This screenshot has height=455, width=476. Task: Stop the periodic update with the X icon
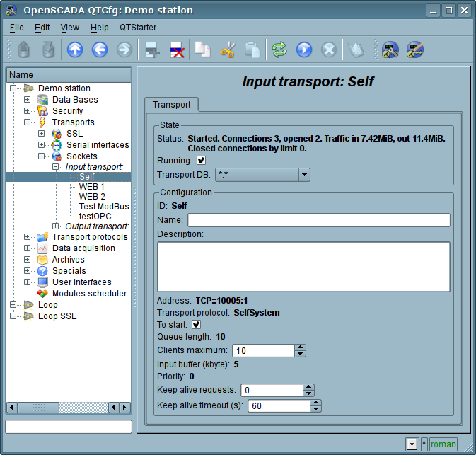click(329, 50)
